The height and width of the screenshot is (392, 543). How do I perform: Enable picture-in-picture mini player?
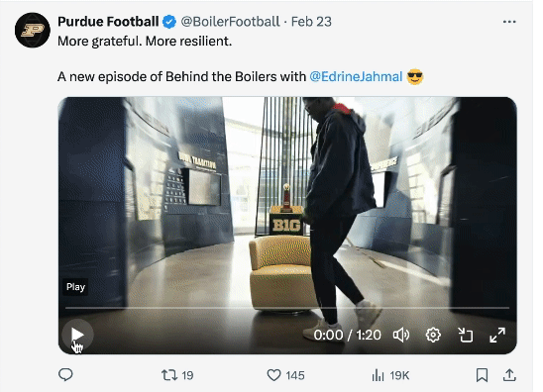[466, 335]
